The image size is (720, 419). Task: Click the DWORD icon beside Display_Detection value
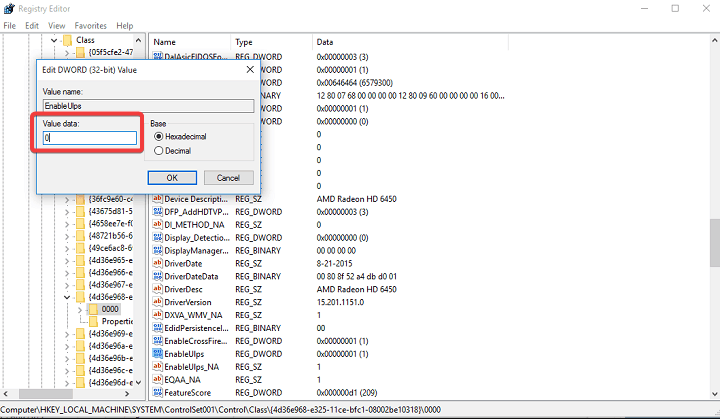(158, 238)
